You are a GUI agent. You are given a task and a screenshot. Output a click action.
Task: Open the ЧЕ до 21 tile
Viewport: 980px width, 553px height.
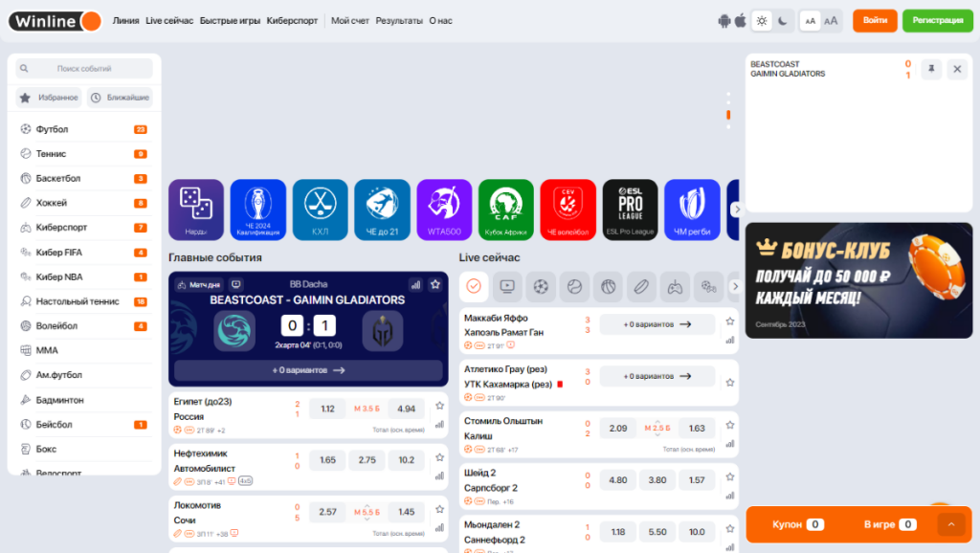[382, 210]
